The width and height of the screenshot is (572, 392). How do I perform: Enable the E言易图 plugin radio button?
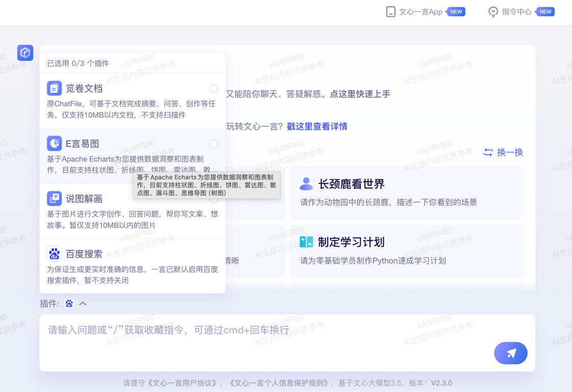click(x=214, y=144)
